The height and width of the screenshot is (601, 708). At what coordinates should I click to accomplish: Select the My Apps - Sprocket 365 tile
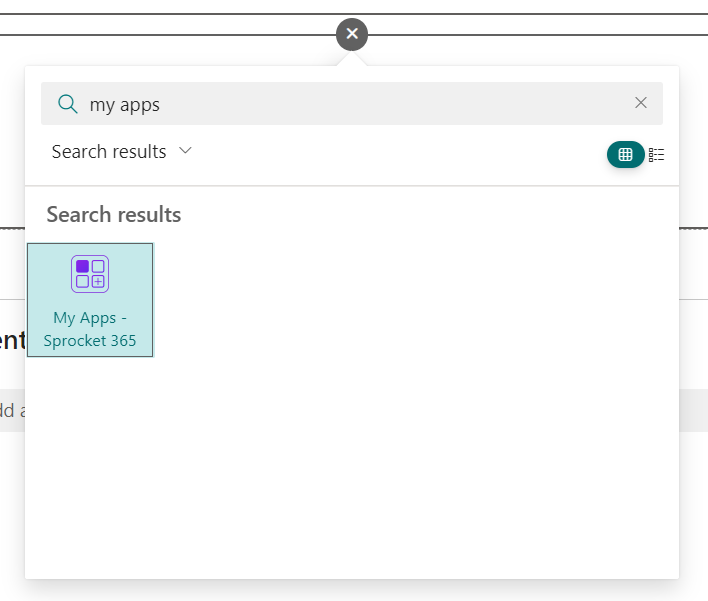(90, 300)
